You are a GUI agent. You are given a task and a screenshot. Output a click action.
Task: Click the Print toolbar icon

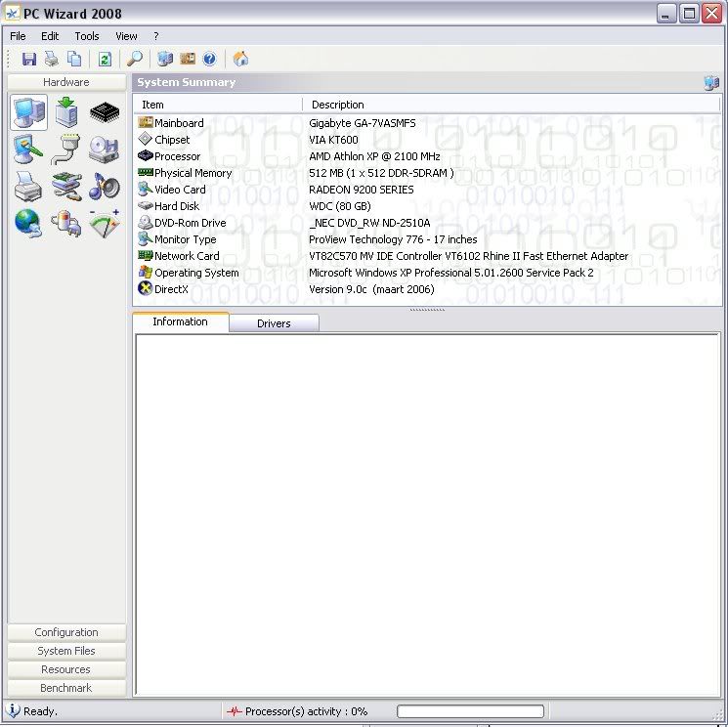click(52, 59)
